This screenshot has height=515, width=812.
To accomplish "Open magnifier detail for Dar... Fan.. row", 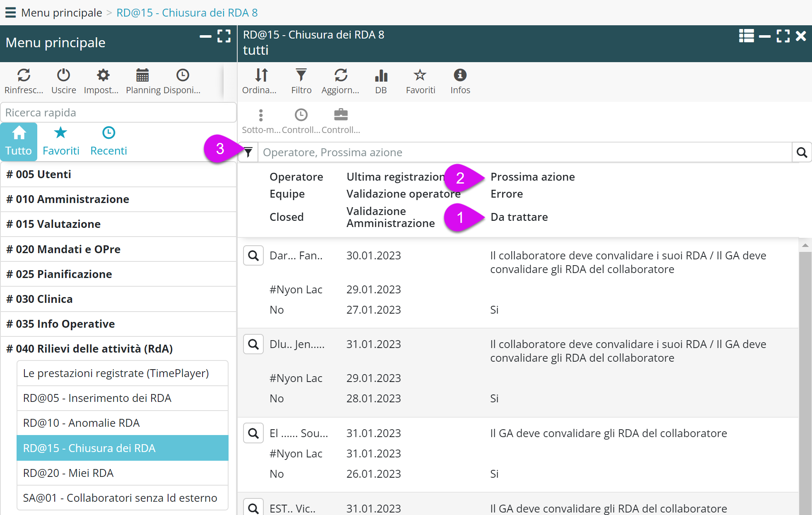I will (x=253, y=256).
